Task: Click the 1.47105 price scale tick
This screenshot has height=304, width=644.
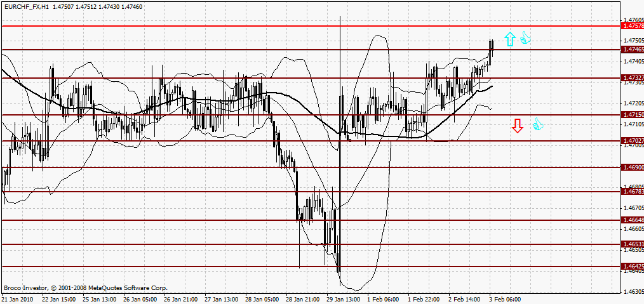Action: tap(633, 124)
